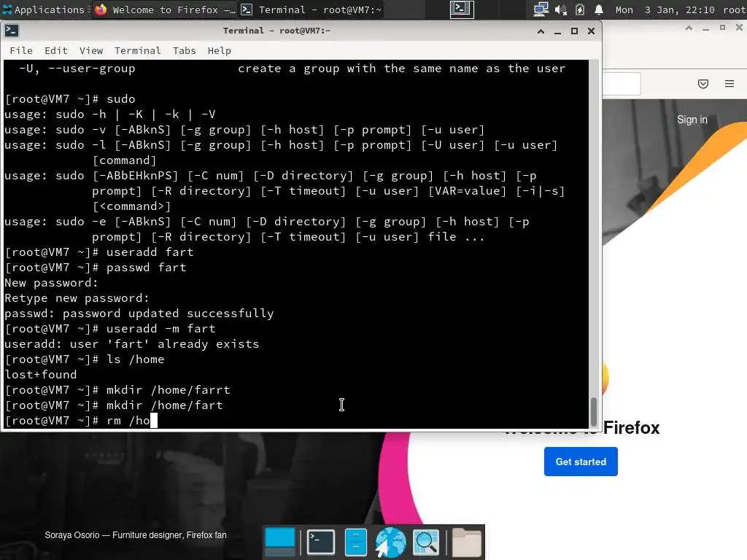This screenshot has height=560, width=747.
Task: Open the power manager battery icon
Action: coord(580,9)
